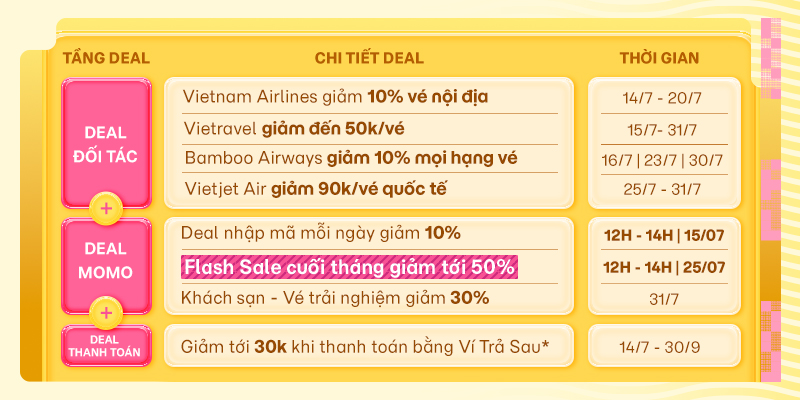Open Vietravel giảm đến 50k/vé deal

click(294, 129)
